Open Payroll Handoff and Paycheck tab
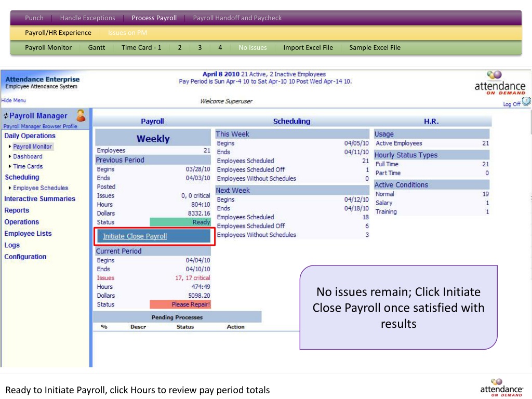The height and width of the screenshot is (399, 532). pyautogui.click(x=237, y=18)
